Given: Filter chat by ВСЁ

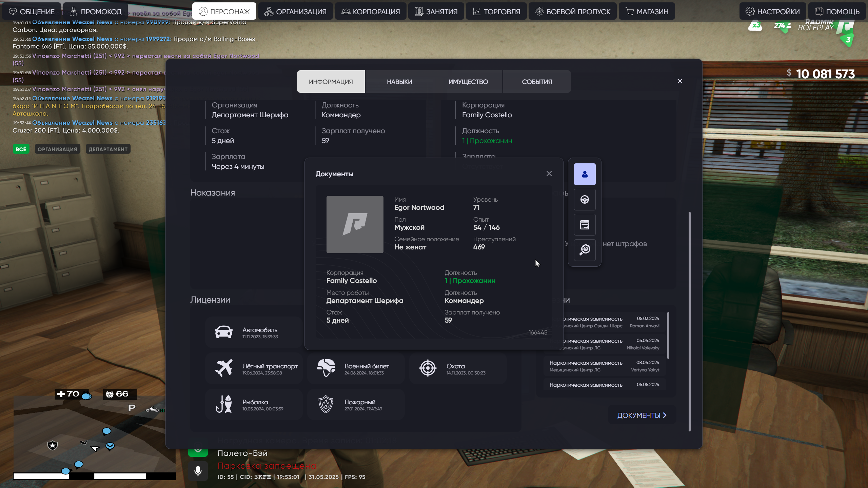Looking at the screenshot, I should pyautogui.click(x=21, y=149).
